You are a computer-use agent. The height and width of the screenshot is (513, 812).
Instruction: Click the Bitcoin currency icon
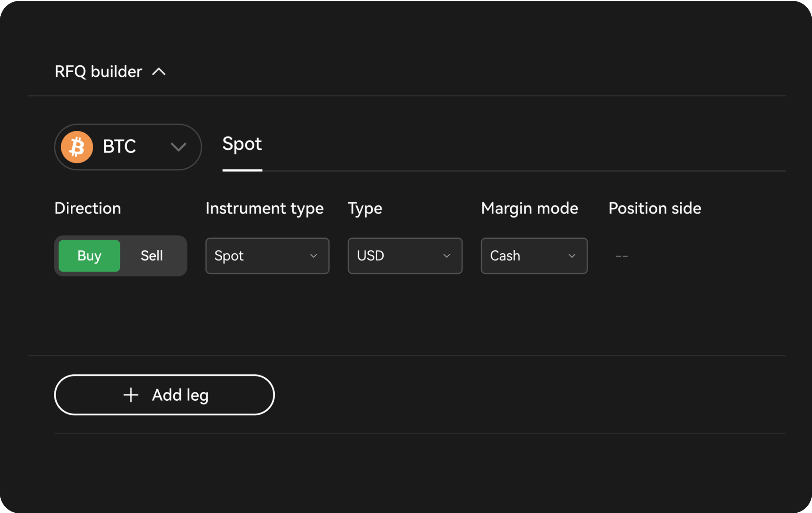click(x=77, y=146)
